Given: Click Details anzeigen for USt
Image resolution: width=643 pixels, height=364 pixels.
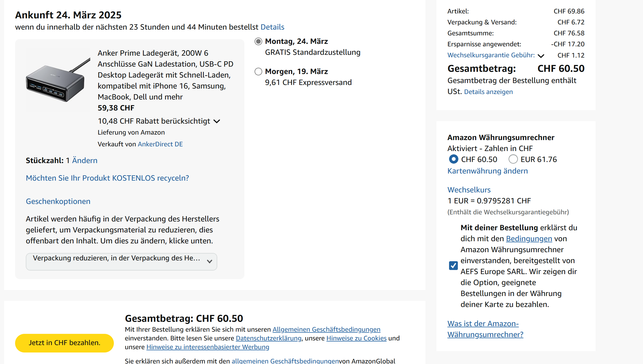Looking at the screenshot, I should pyautogui.click(x=488, y=92).
